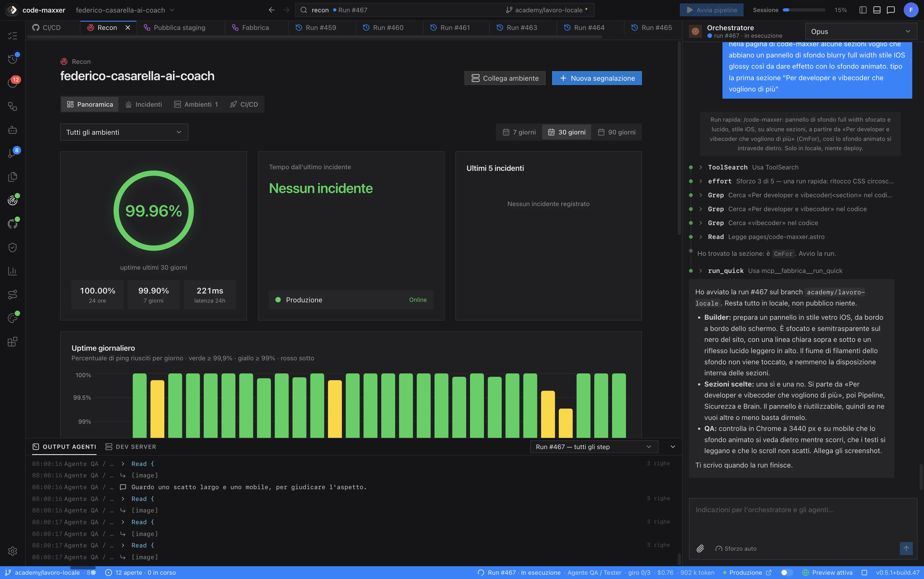Click the Avvia pipeline button

click(x=711, y=10)
